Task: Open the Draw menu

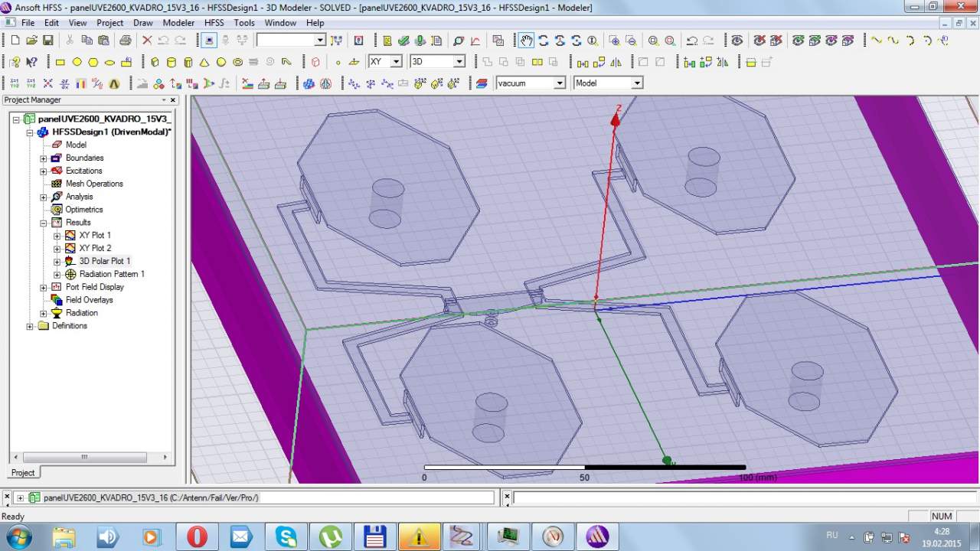Action: 143,23
